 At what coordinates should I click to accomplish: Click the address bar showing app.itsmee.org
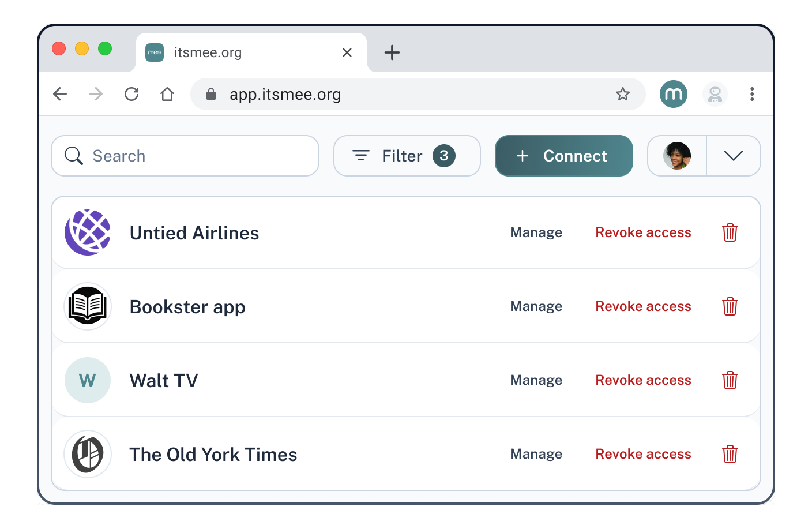[x=418, y=94]
